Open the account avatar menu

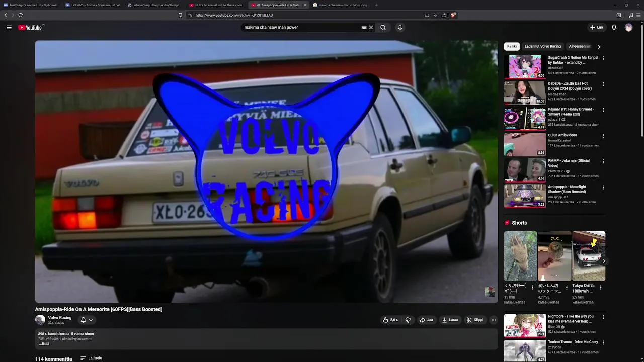pos(628,28)
